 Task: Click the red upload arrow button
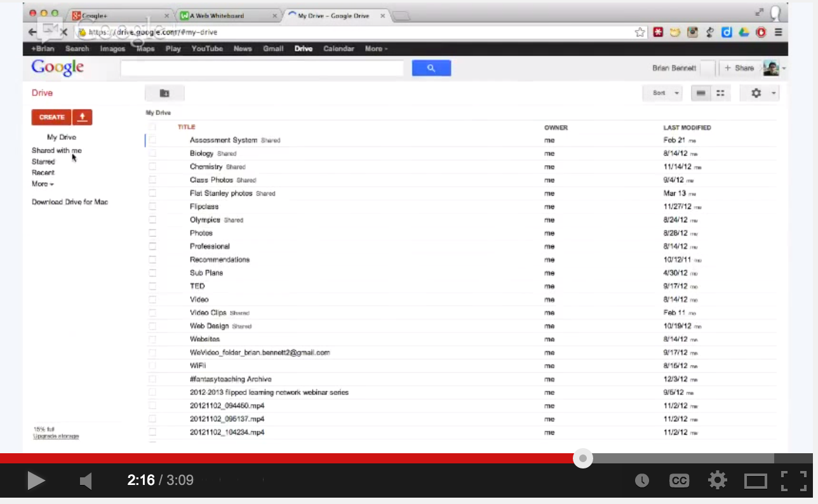coord(83,117)
